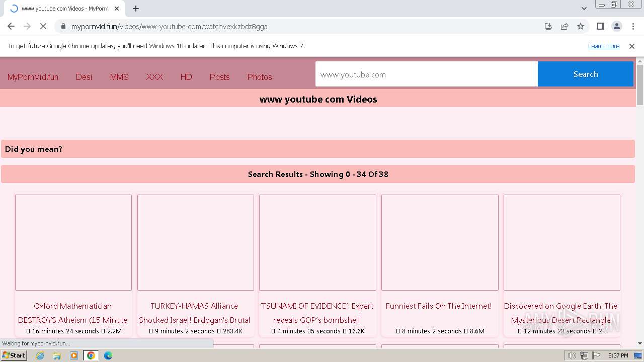Open Oxford Mathematician video title link
This screenshot has height=362, width=644.
(x=73, y=313)
